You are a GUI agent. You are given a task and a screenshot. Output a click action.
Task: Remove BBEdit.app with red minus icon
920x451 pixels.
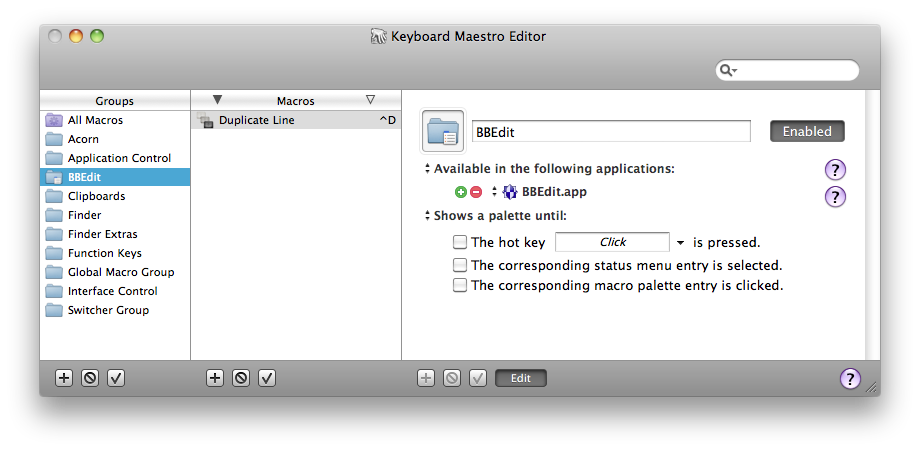point(476,192)
